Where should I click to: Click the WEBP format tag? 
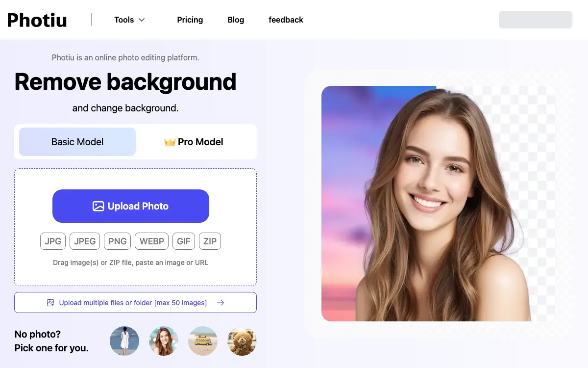152,241
